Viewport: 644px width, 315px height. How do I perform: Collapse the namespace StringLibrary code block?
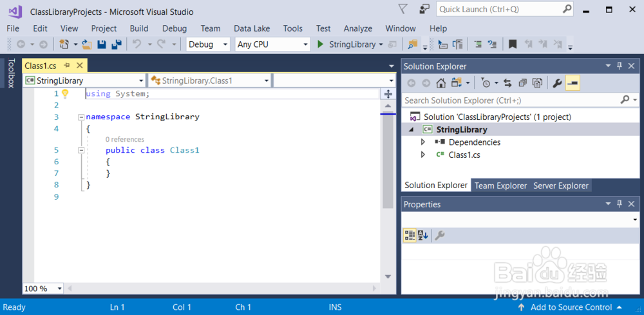pyautogui.click(x=81, y=117)
